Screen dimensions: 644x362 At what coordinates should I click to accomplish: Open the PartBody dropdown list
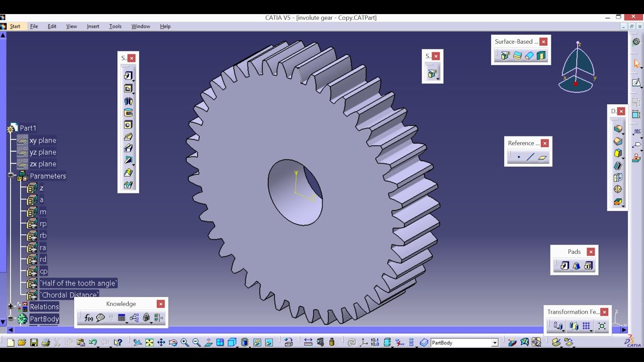click(495, 343)
